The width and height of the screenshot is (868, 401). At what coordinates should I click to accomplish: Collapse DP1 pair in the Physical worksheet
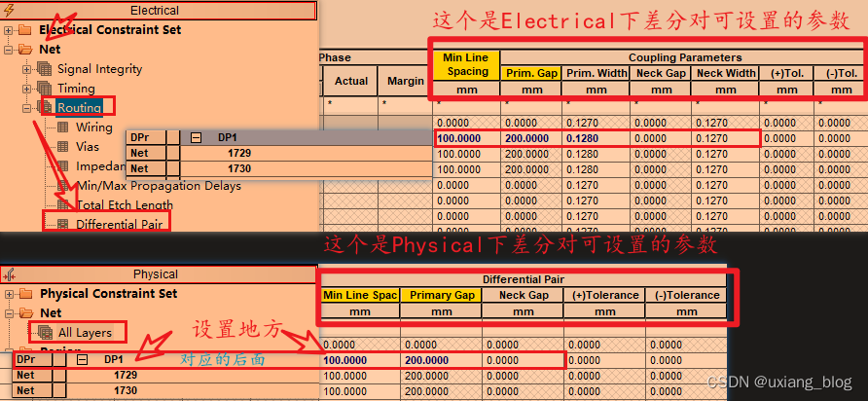83,359
